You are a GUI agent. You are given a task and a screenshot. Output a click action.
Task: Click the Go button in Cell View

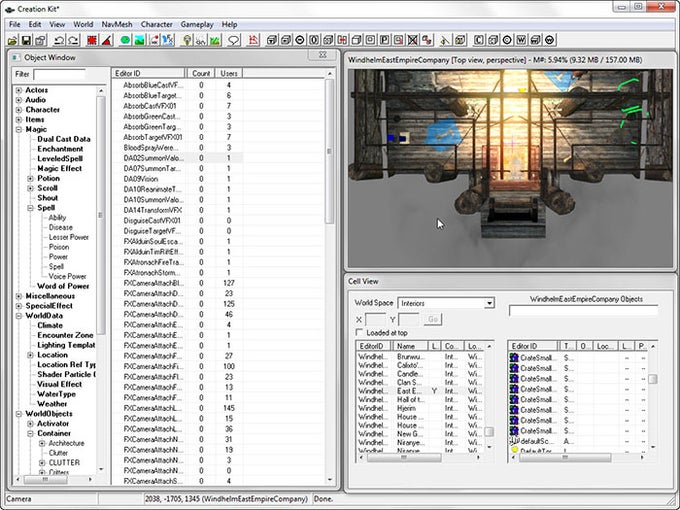pos(433,318)
